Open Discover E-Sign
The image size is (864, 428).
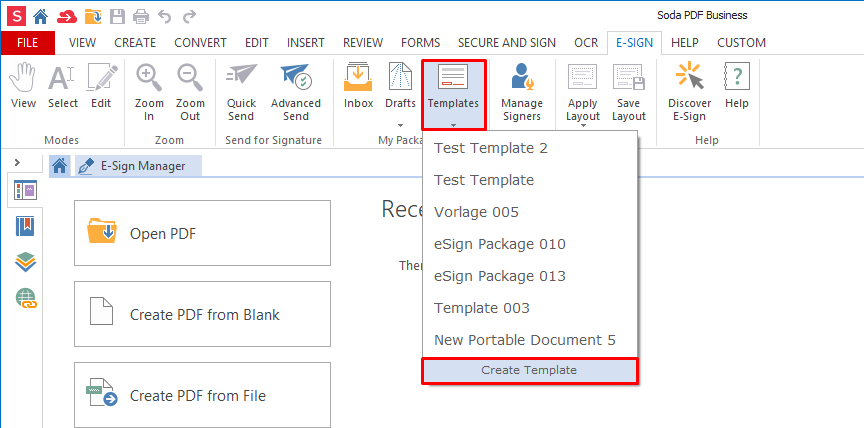(x=689, y=93)
